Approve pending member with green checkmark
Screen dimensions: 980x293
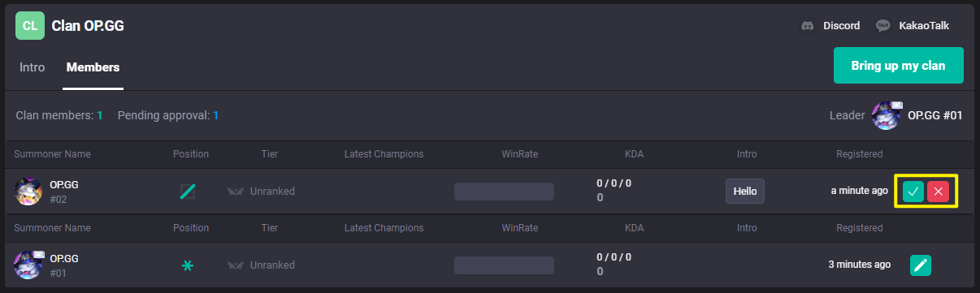click(x=913, y=192)
